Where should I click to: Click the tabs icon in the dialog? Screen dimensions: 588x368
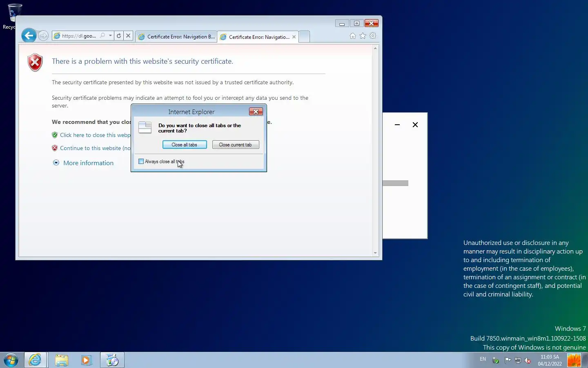coord(145,128)
